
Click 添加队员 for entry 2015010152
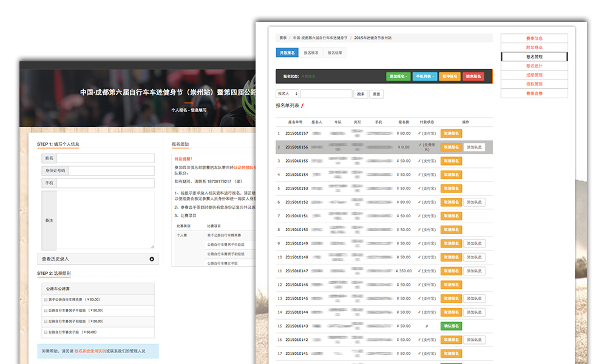(474, 202)
